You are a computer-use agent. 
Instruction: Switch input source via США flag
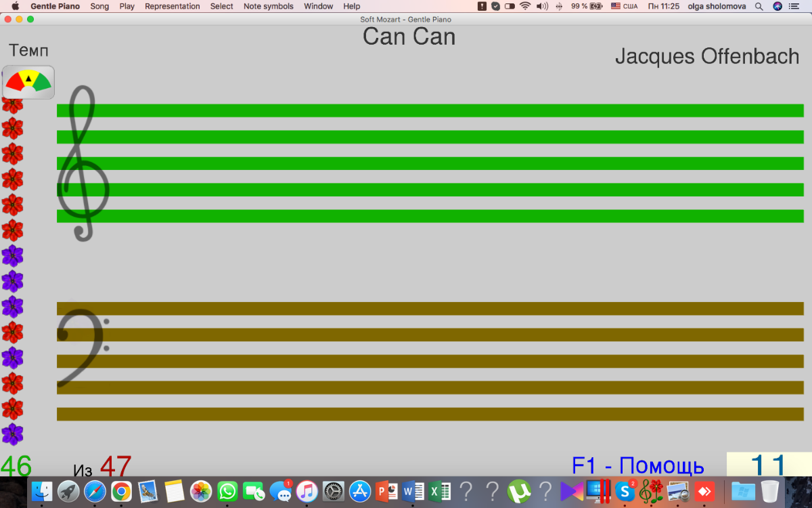[x=624, y=6]
